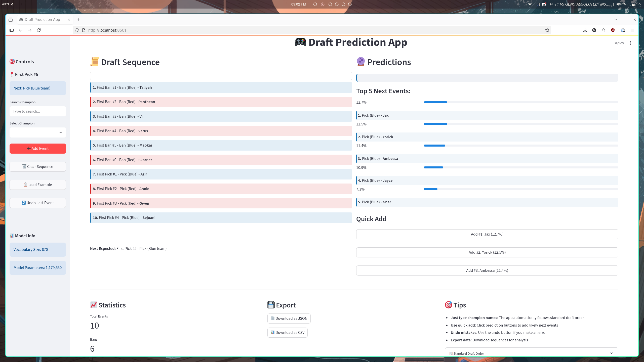This screenshot has width=644, height=362.
Task: Click the blue globe extension icon
Action: (623, 30)
